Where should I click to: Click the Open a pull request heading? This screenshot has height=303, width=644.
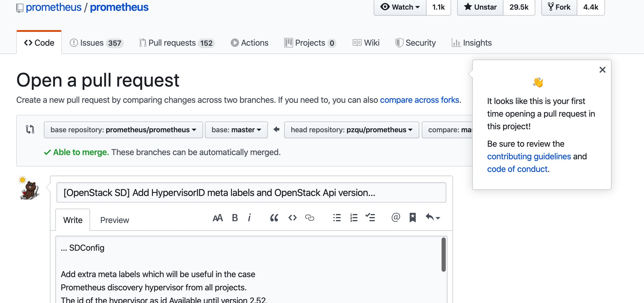coord(98,80)
